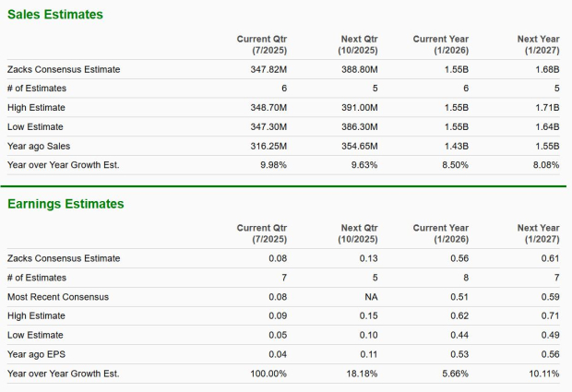The height and width of the screenshot is (392, 572).
Task: Click the 0.71 high EPS estimate
Action: (551, 316)
